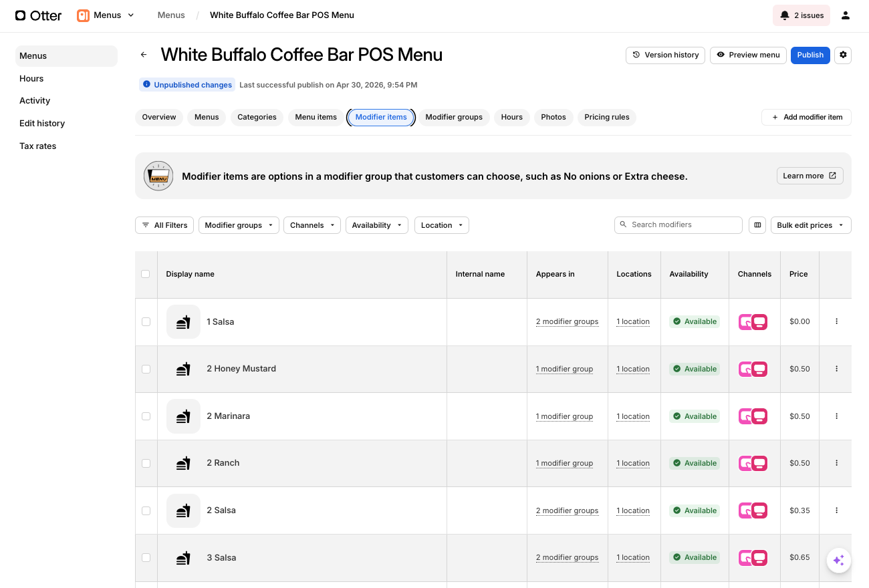Open the user account profile icon
Screen dimensions: 869x588
[x=846, y=15]
